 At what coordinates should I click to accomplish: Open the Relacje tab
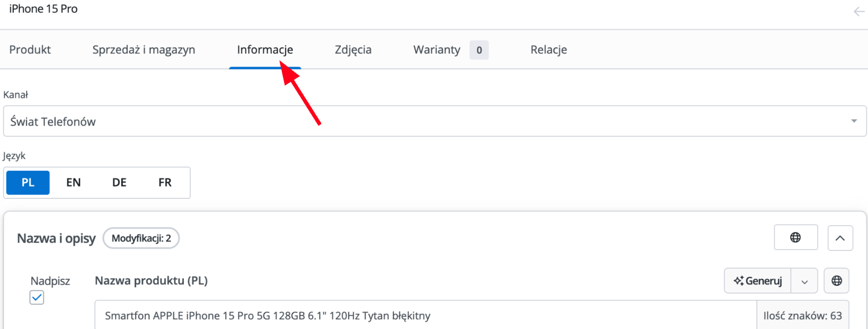tap(548, 49)
